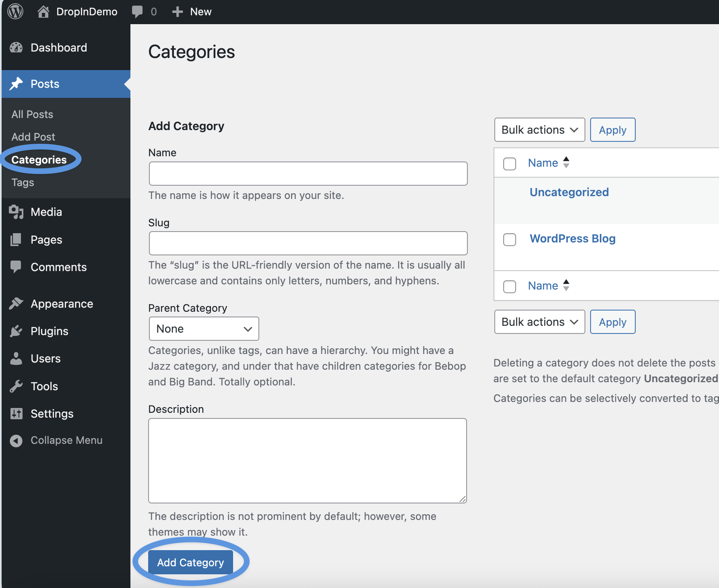This screenshot has width=719, height=588.
Task: Open the top Bulk actions dropdown
Action: pyautogui.click(x=539, y=130)
